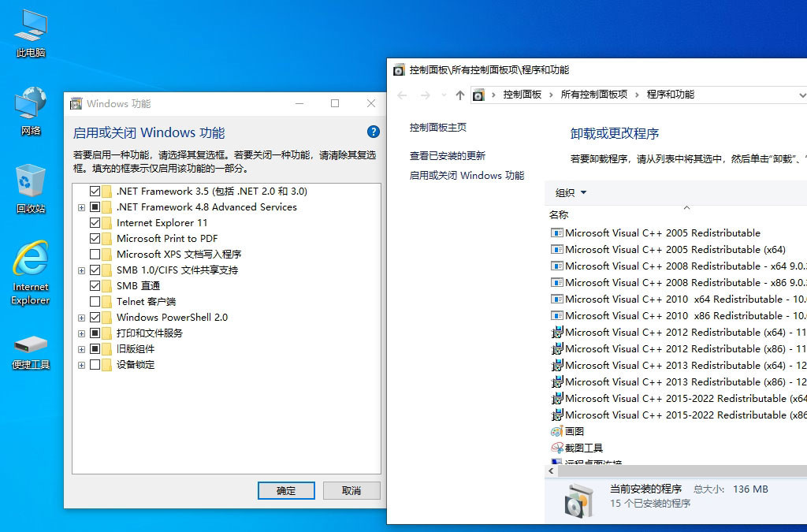Click folder icon beside Internet Explorer 11
This screenshot has width=807, height=532.
click(x=107, y=223)
